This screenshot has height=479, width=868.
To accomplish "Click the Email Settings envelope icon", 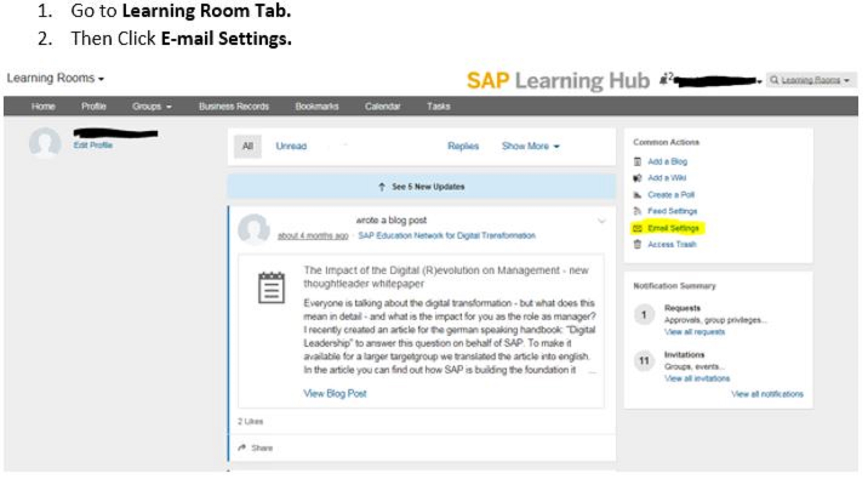I will (637, 228).
